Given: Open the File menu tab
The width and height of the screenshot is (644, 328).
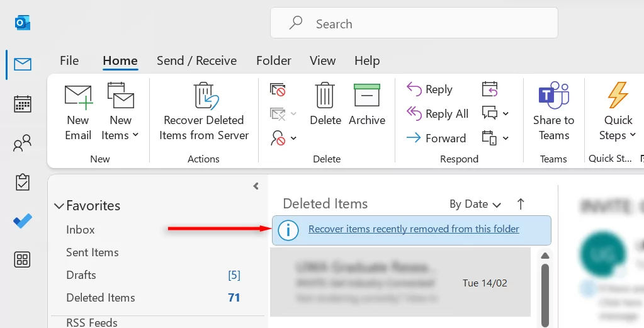Looking at the screenshot, I should pos(69,61).
